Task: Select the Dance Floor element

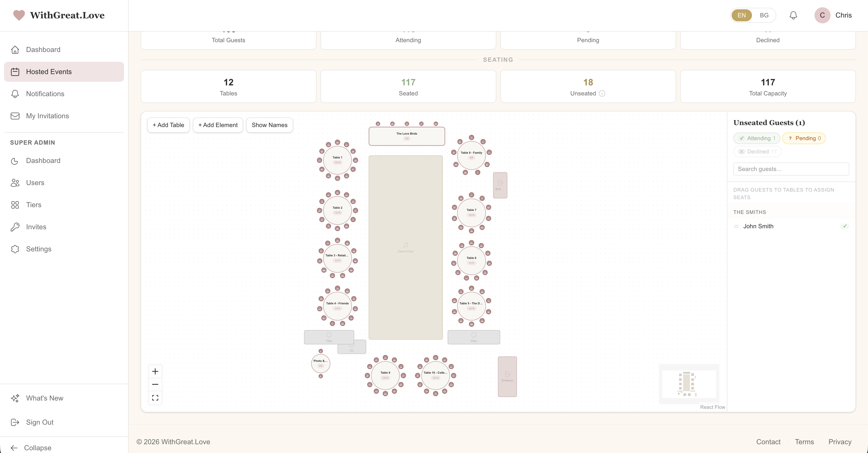Action: tap(405, 247)
